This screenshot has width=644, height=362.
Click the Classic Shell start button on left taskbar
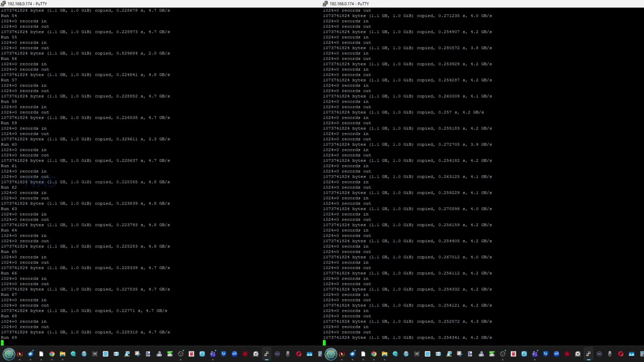click(x=9, y=354)
